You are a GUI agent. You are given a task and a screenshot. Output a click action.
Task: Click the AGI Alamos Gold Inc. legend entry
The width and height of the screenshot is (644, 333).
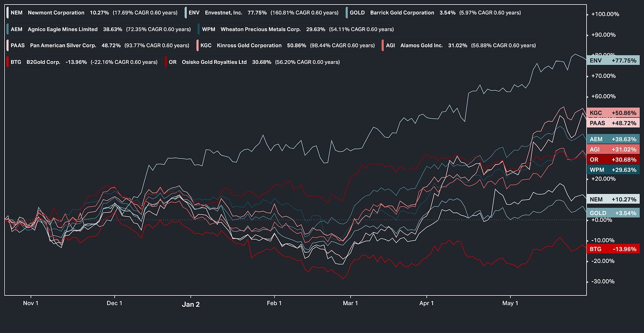[x=459, y=45]
